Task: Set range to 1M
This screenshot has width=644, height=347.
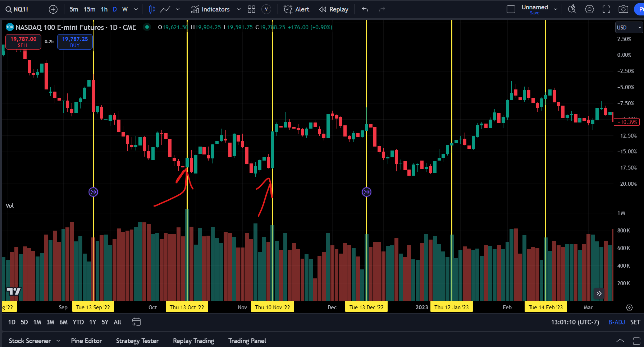Action: click(37, 322)
